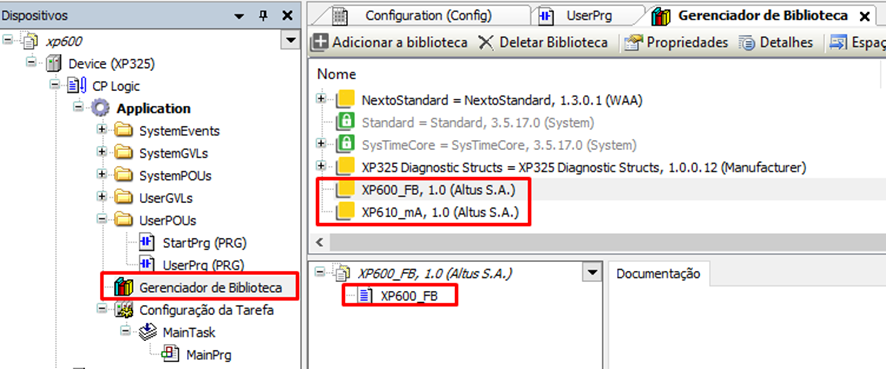Viewport: 886px width, 369px height.
Task: Expand the NextoStandard library entry
Action: pos(322,98)
